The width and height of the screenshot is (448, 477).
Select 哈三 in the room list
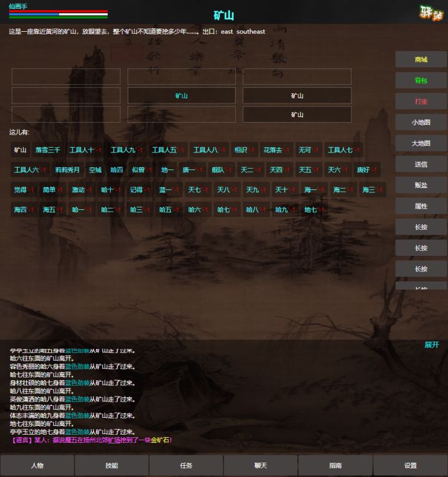pyautogui.click(x=140, y=210)
